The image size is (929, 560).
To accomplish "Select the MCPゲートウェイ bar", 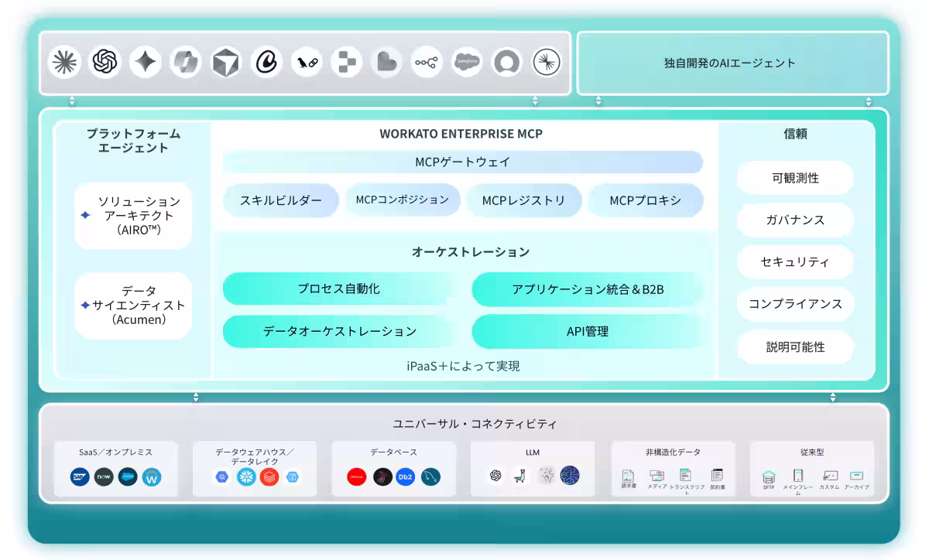I will [463, 162].
